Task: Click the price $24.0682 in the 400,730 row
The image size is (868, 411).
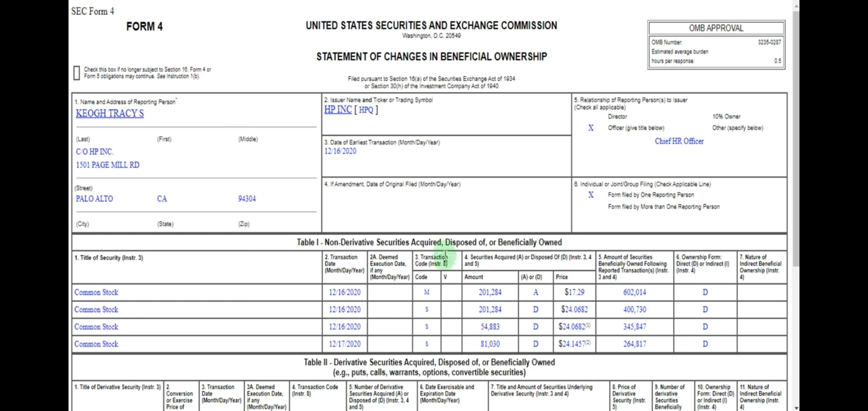Action: pos(574,309)
